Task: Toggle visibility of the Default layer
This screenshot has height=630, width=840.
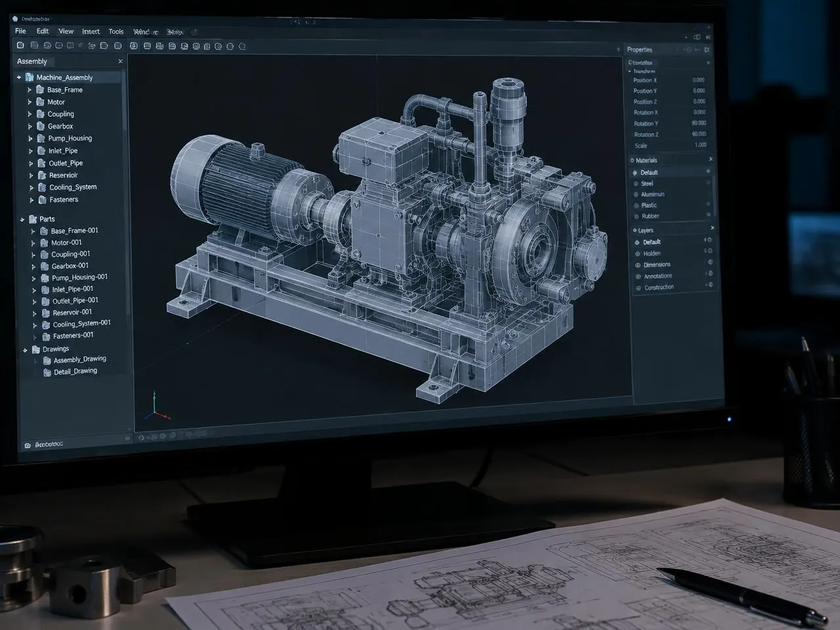Action: 637,242
